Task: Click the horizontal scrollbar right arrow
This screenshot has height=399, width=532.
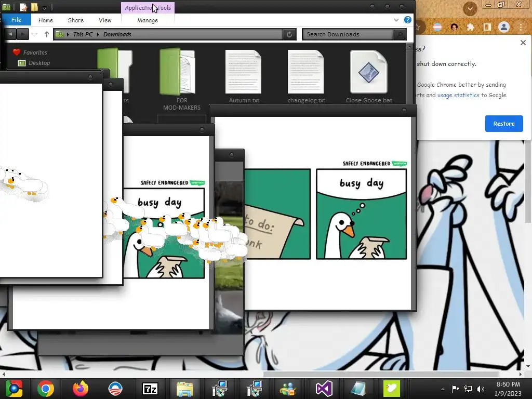Action: click(520, 374)
